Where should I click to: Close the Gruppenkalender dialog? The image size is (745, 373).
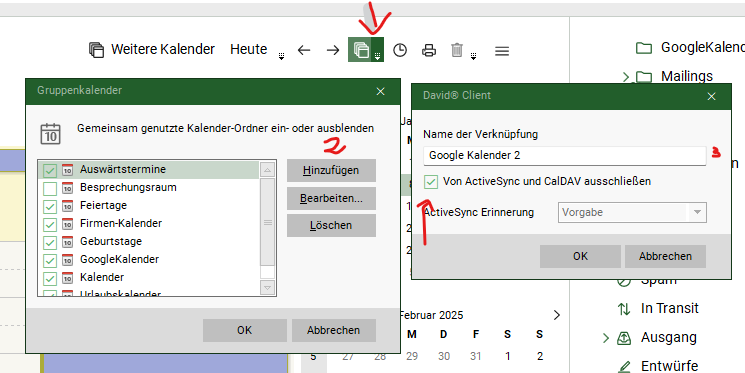pyautogui.click(x=380, y=92)
